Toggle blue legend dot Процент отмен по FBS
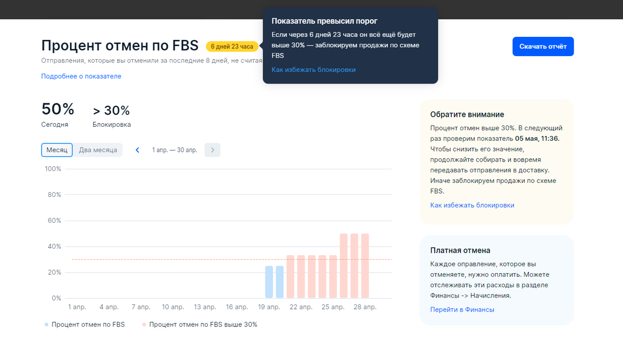The image size is (623, 364). click(x=47, y=325)
